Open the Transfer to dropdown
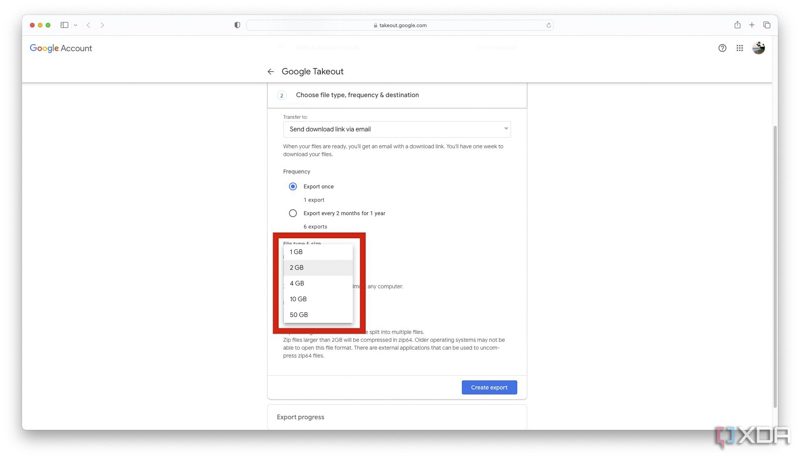800x459 pixels. pyautogui.click(x=396, y=129)
